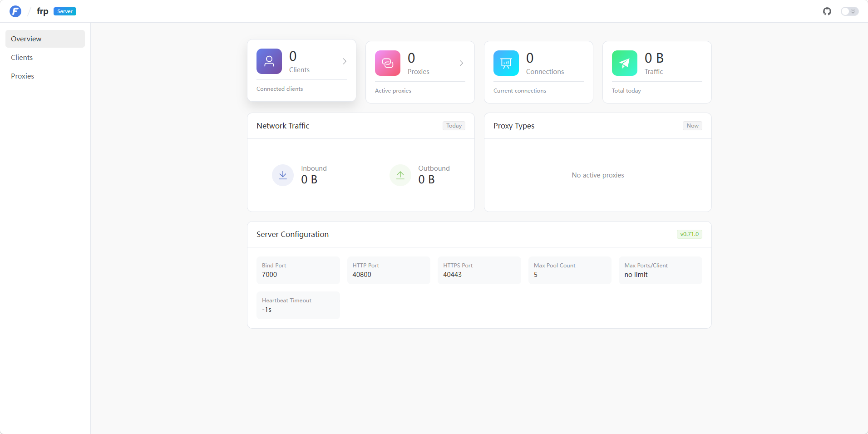Click the frp title text

43,11
